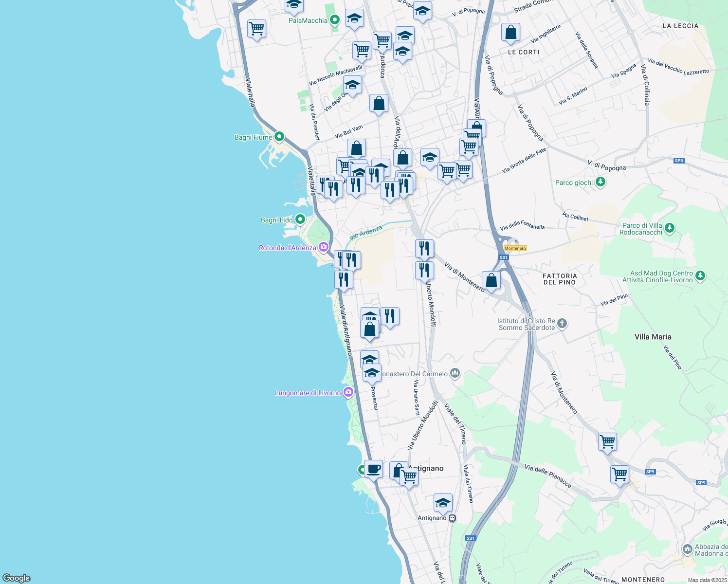Image resolution: width=728 pixels, height=584 pixels.
Task: Open the Abbazia della Madonna landmark marker
Action: [687, 549]
